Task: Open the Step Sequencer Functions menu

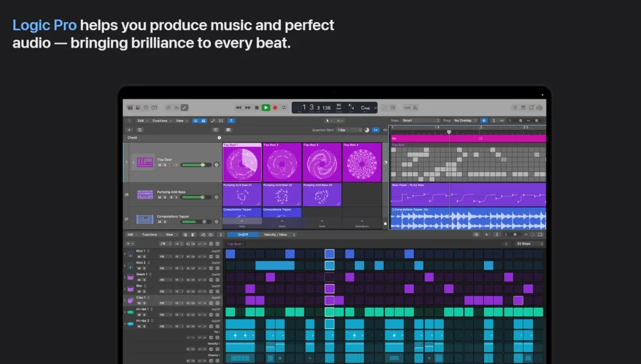Action: click(x=151, y=235)
